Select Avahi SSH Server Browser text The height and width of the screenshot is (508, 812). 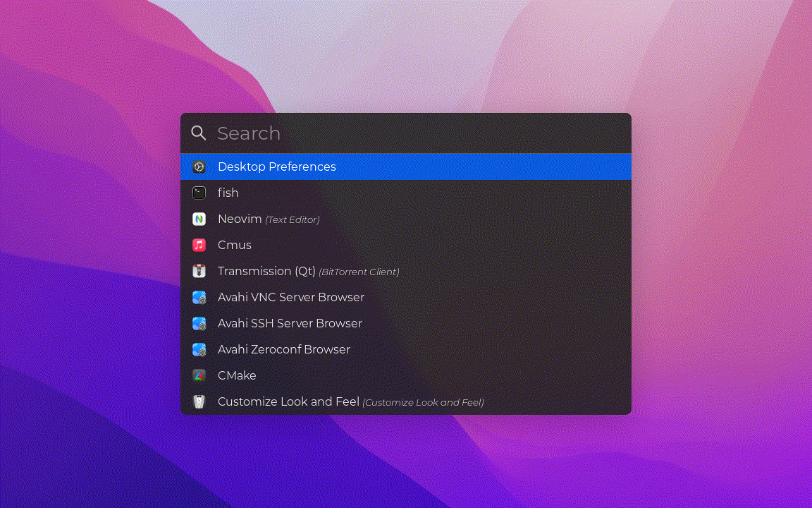[290, 323]
